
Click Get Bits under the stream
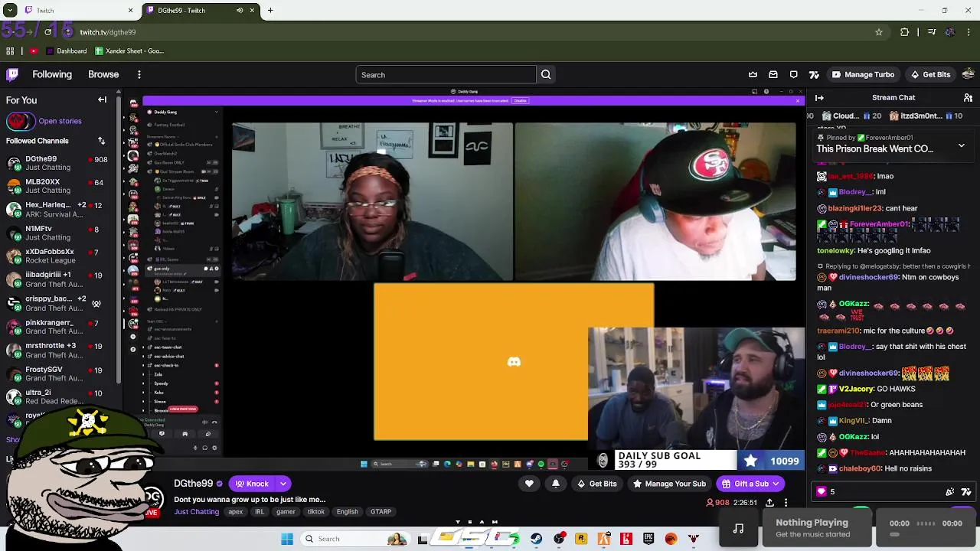(597, 484)
